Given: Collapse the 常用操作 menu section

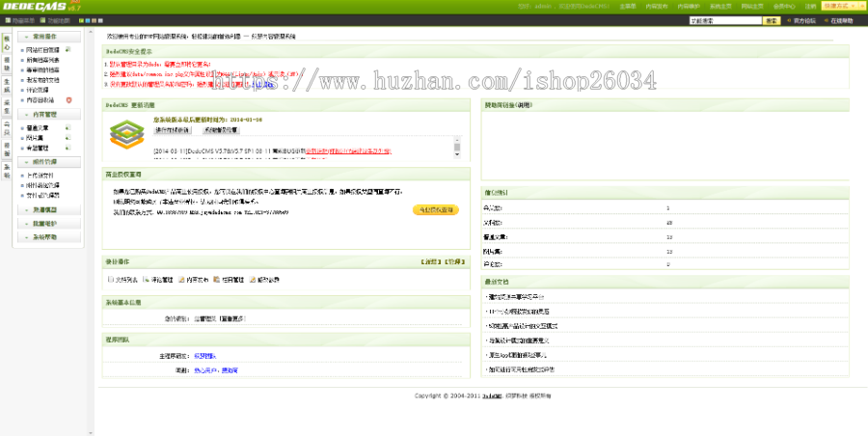Looking at the screenshot, I should [x=49, y=37].
